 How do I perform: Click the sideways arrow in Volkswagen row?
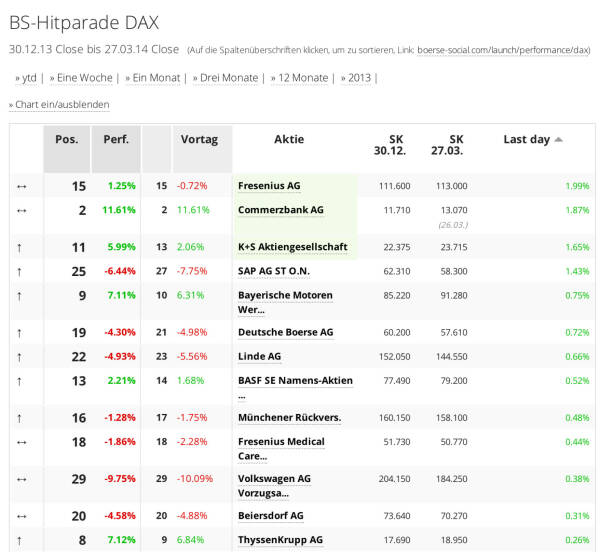tap(21, 479)
